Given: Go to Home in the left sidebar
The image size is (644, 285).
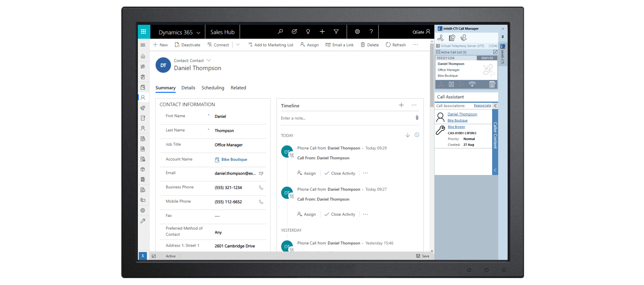Looking at the screenshot, I should click(x=143, y=56).
